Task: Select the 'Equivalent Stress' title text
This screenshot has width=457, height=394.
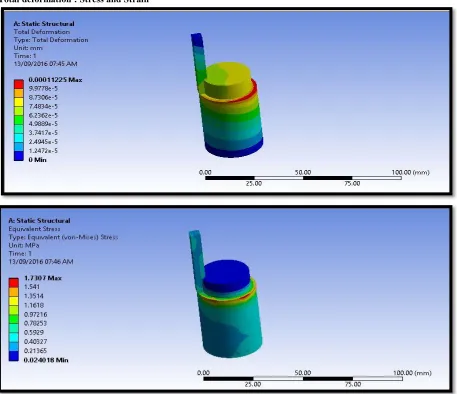Action: [x=34, y=229]
